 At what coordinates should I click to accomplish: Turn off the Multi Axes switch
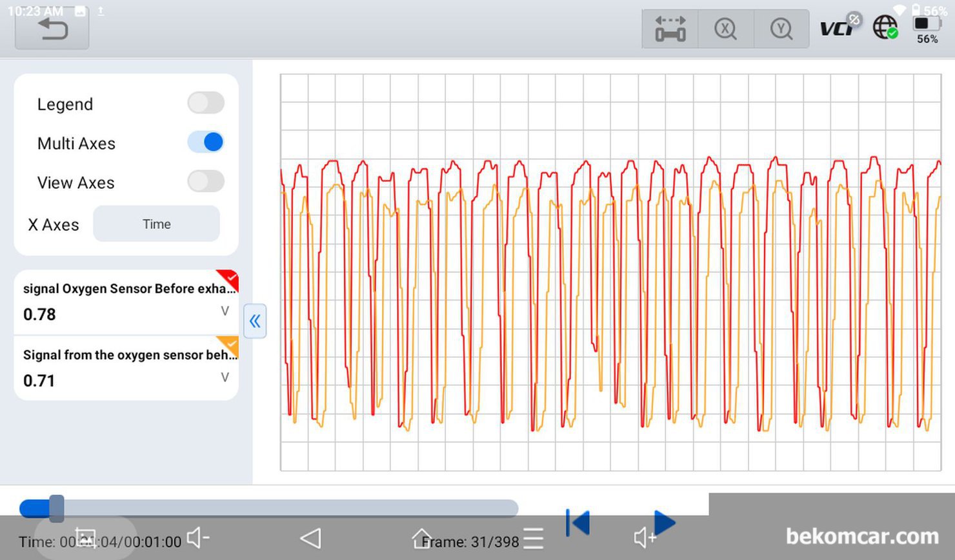point(206,142)
